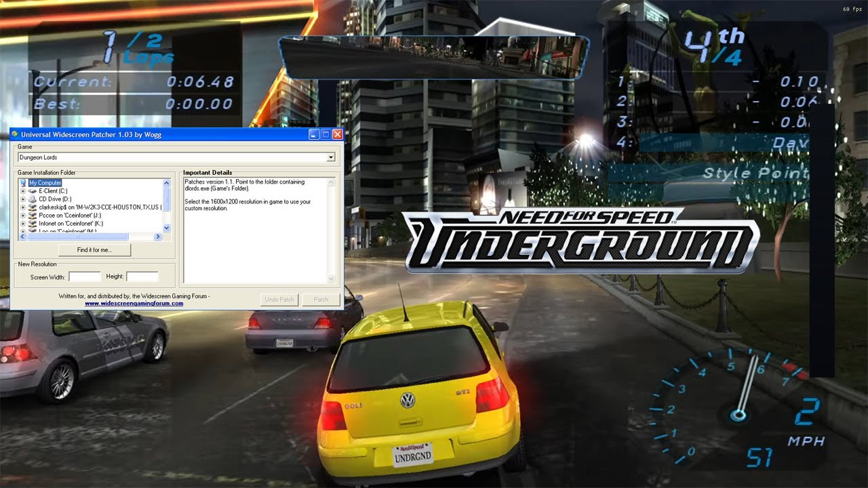Image resolution: width=868 pixels, height=488 pixels.
Task: Expand the CD Drive (D:) node
Action: 23,199
